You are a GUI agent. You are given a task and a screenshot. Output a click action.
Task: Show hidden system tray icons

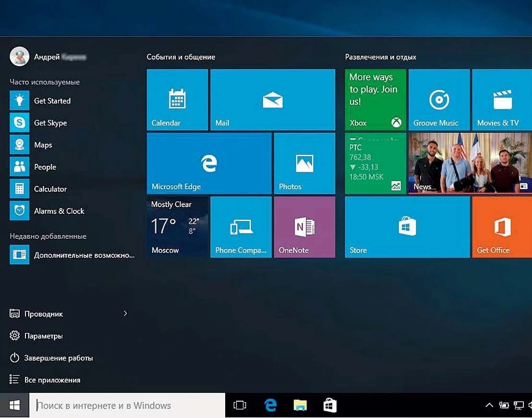click(489, 406)
